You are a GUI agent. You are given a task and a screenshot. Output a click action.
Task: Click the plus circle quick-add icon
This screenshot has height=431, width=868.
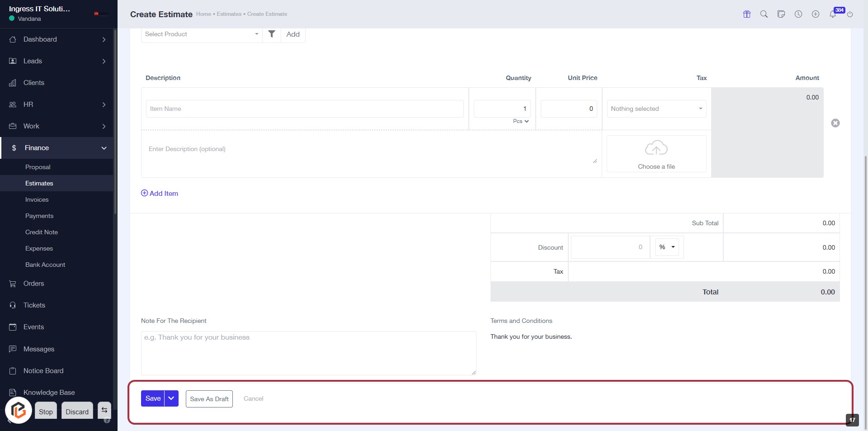(x=816, y=14)
